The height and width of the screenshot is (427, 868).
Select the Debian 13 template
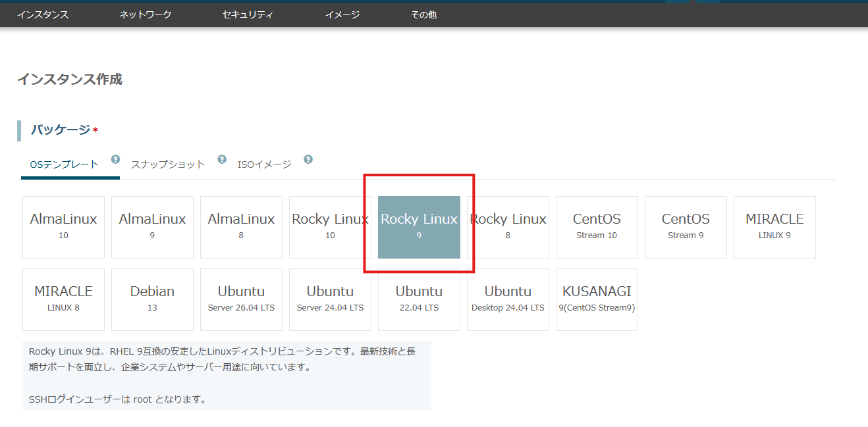152,299
